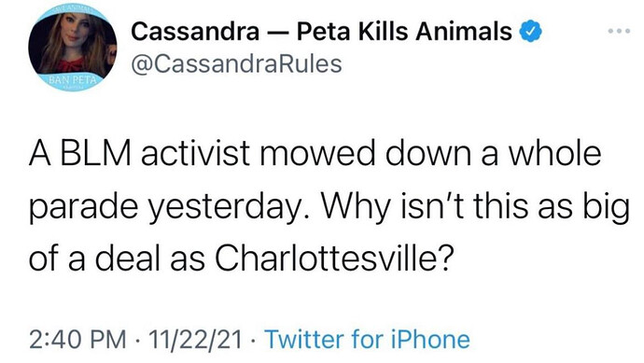
Task: Open the @CassandraRules handle
Action: click(236, 64)
